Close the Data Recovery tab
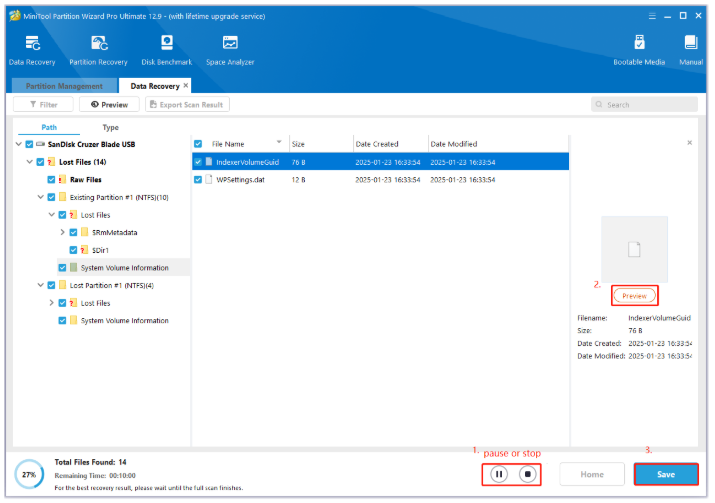Viewport: 715px width, 503px height. 186,85
